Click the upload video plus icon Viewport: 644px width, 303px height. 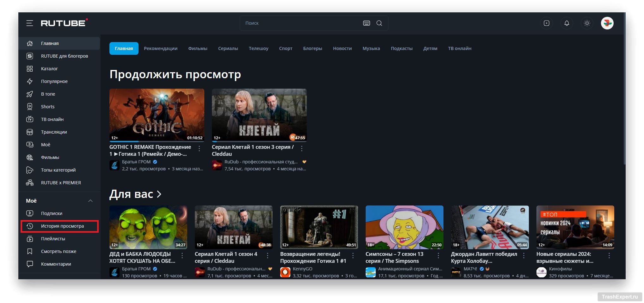pos(546,23)
